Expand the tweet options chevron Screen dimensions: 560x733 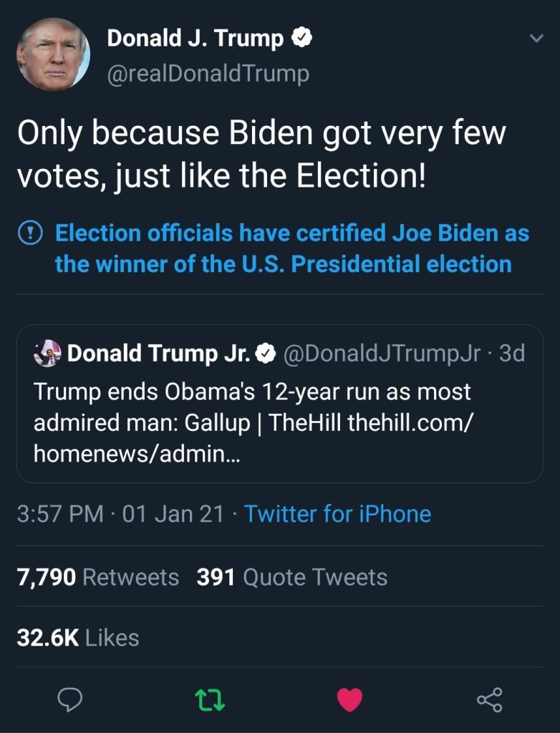(x=536, y=39)
